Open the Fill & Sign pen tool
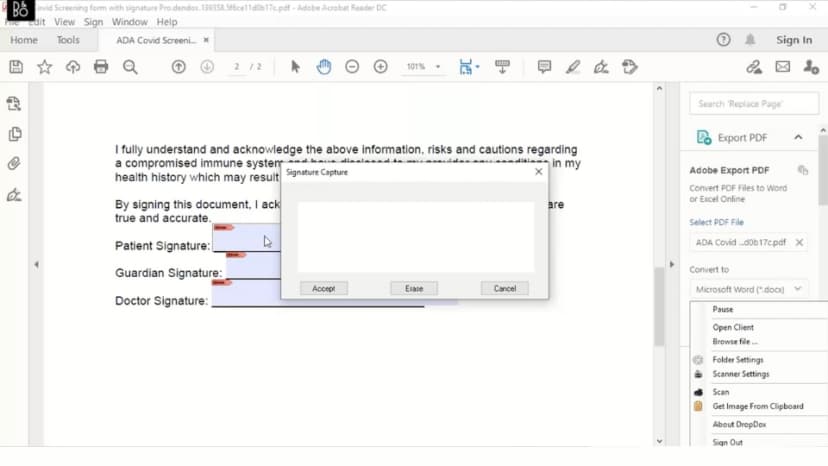The image size is (828, 466). coord(601,67)
